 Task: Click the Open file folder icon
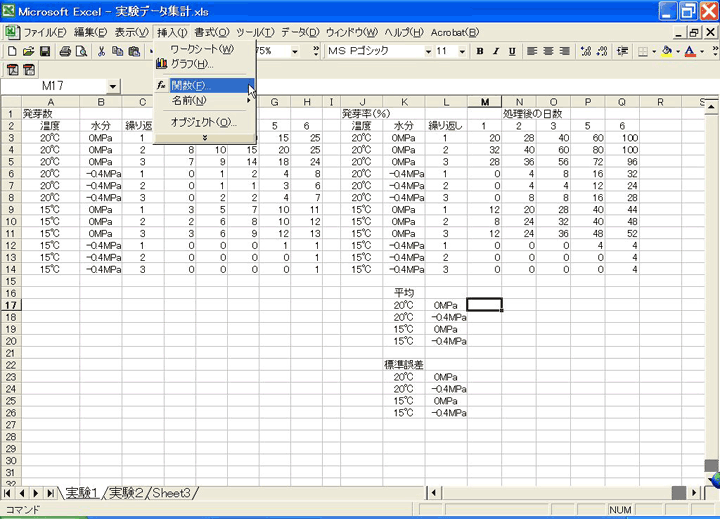(x=29, y=51)
